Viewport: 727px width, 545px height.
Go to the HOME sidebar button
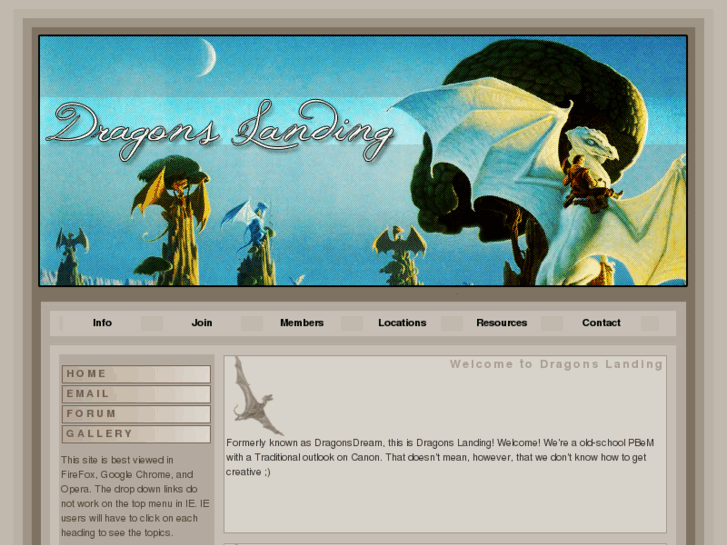coord(136,374)
